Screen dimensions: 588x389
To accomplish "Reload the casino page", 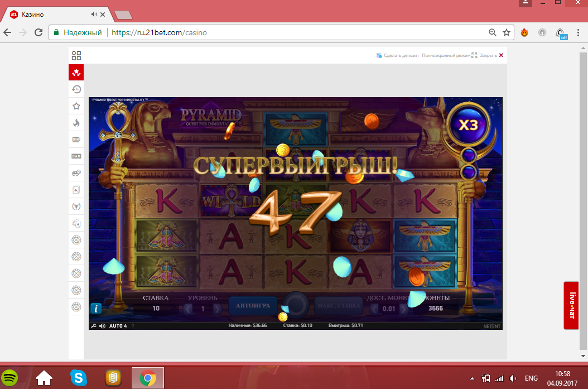I will [38, 32].
